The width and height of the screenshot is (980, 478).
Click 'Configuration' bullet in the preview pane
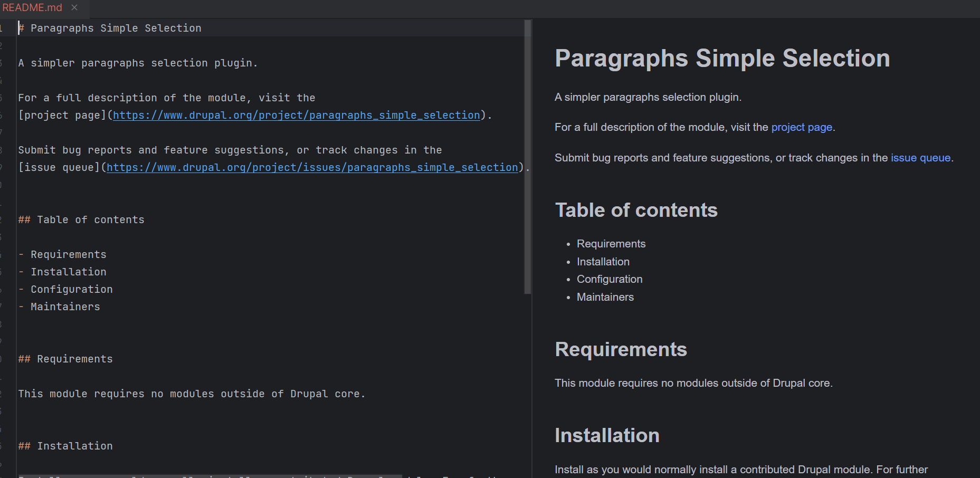609,279
